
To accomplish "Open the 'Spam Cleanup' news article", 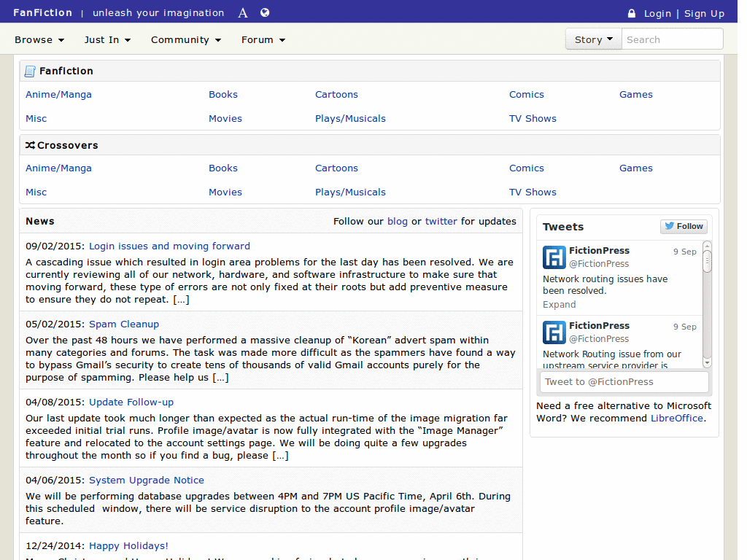I will [124, 324].
